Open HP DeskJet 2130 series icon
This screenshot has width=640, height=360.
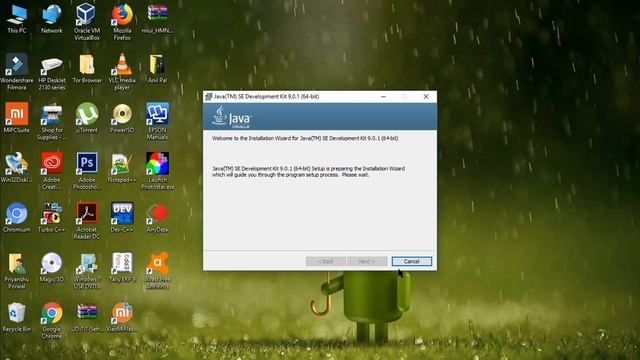pyautogui.click(x=52, y=71)
